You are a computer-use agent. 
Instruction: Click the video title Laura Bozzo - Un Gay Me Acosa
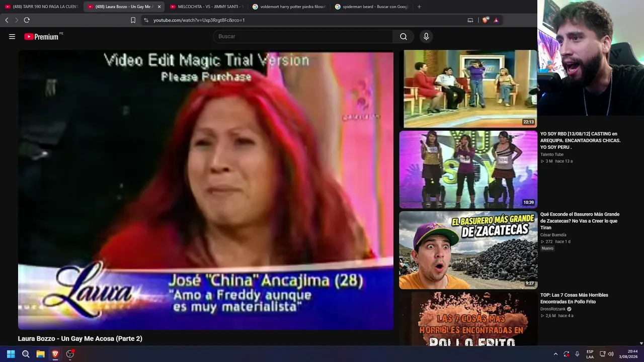(80, 339)
